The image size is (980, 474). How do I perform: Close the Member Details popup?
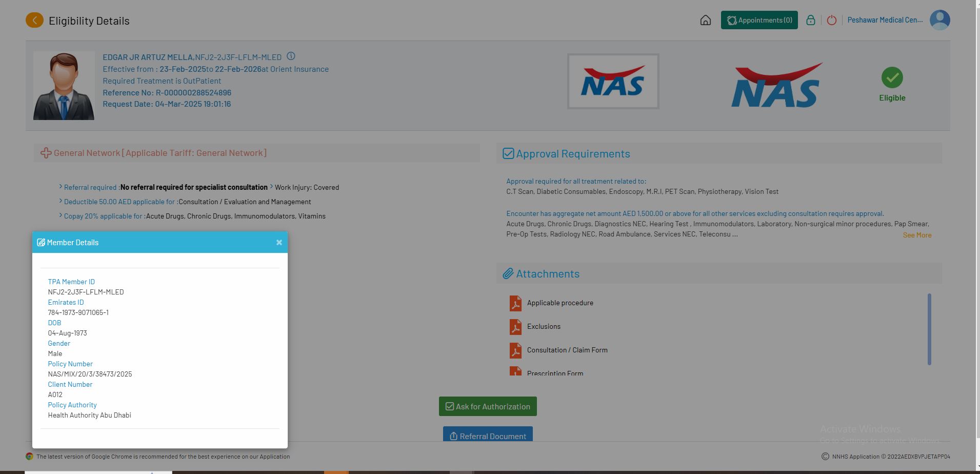click(279, 242)
